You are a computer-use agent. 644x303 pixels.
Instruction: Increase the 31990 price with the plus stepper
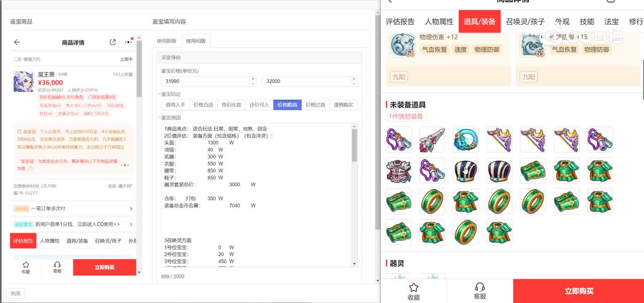pos(253,79)
